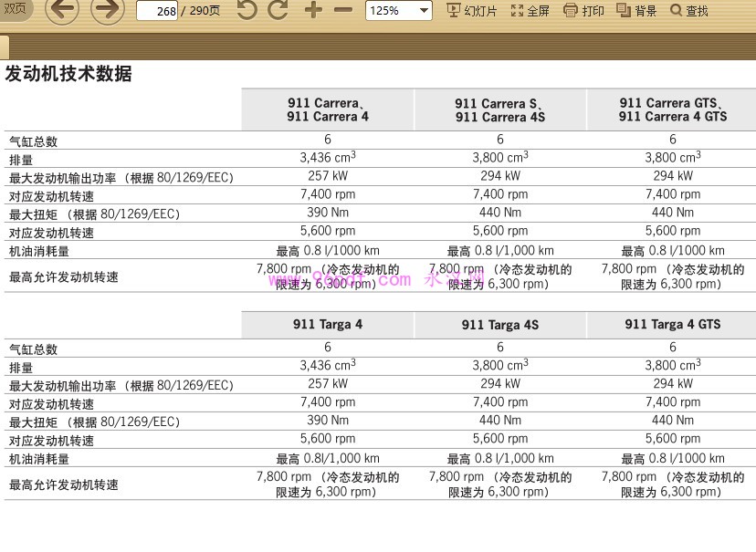Click 5,600 rpm under 911 Targa 4S
The height and width of the screenshot is (552, 756).
(500, 438)
